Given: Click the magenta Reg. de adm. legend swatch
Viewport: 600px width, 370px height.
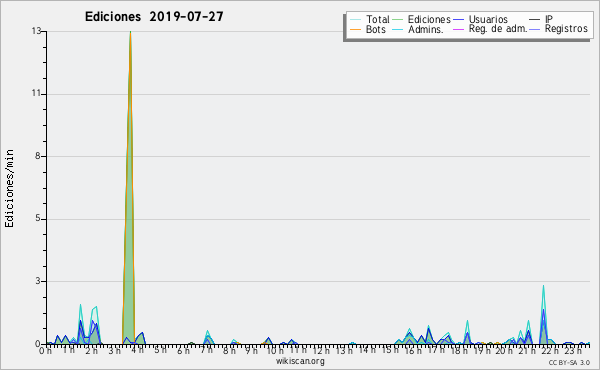Looking at the screenshot, I should coord(458,29).
